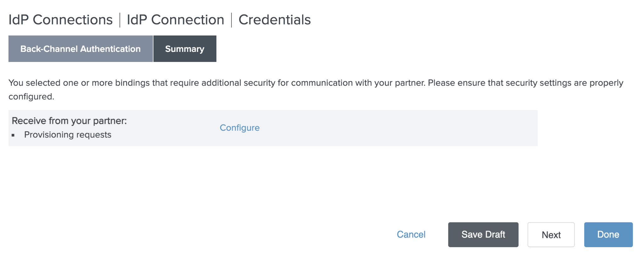Viewport: 644px width, 261px height.
Task: Finish by clicking Done
Action: click(608, 235)
